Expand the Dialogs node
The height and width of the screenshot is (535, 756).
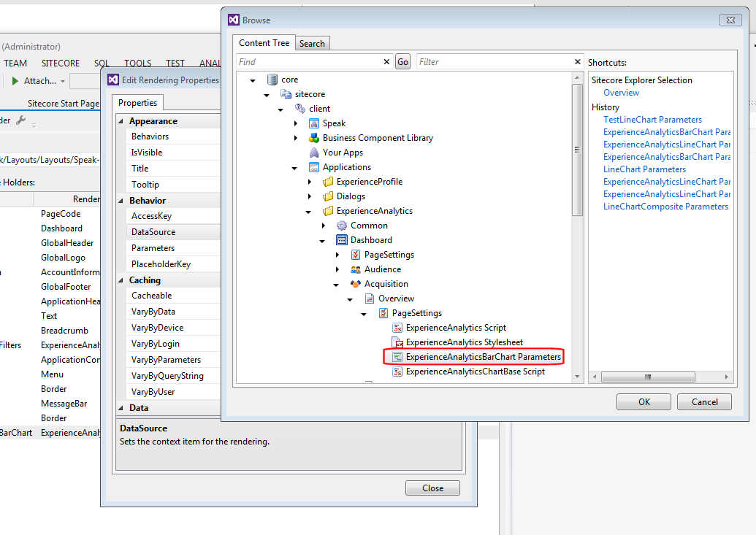point(309,196)
